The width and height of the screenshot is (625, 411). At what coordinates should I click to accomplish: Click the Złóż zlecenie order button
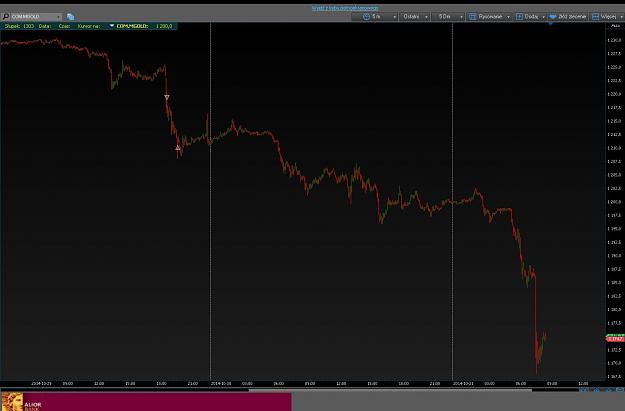click(568, 16)
